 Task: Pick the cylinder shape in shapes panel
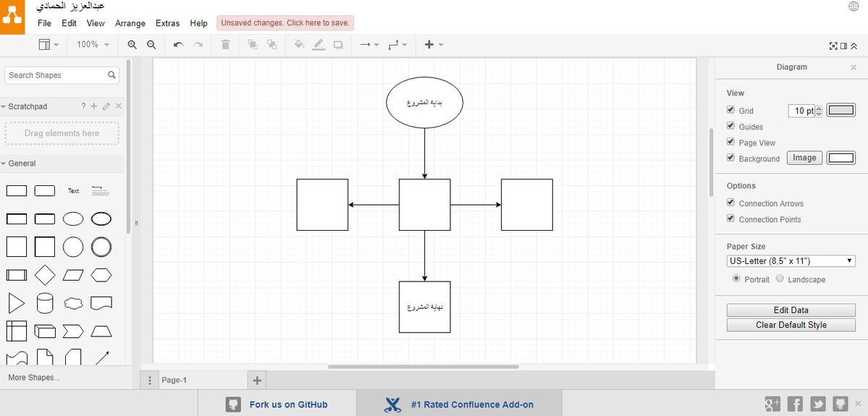coord(45,303)
